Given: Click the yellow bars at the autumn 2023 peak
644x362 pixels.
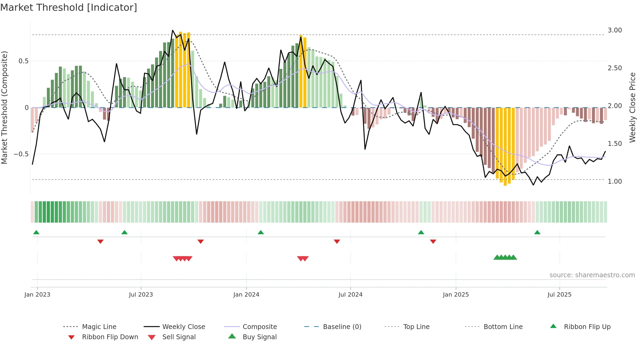Looking at the screenshot, I should 182,70.
